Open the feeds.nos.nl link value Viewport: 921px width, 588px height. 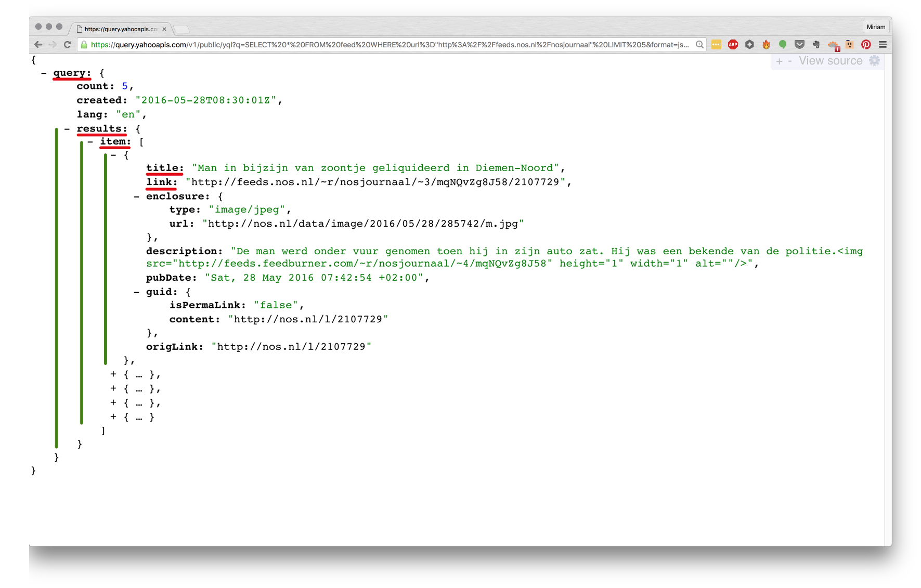point(375,182)
